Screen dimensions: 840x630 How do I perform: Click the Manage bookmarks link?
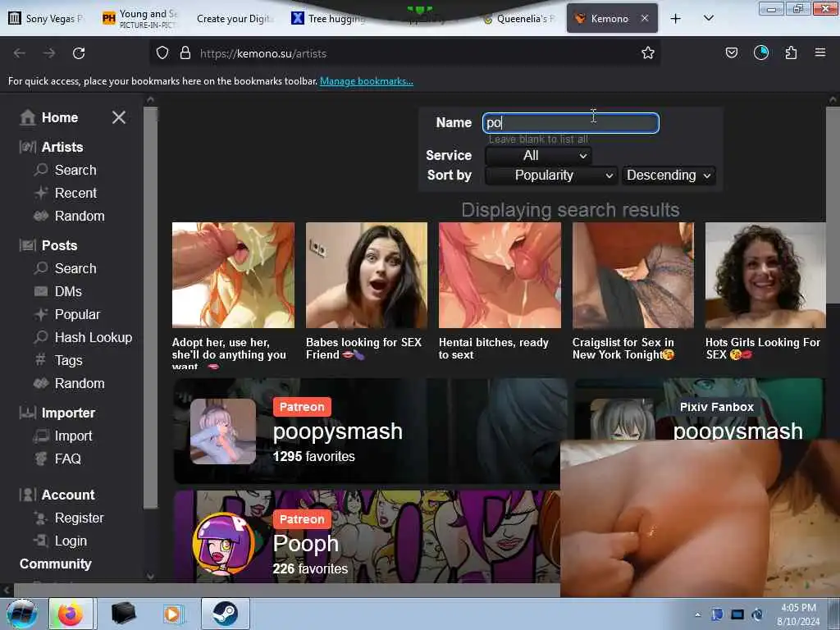(x=367, y=81)
